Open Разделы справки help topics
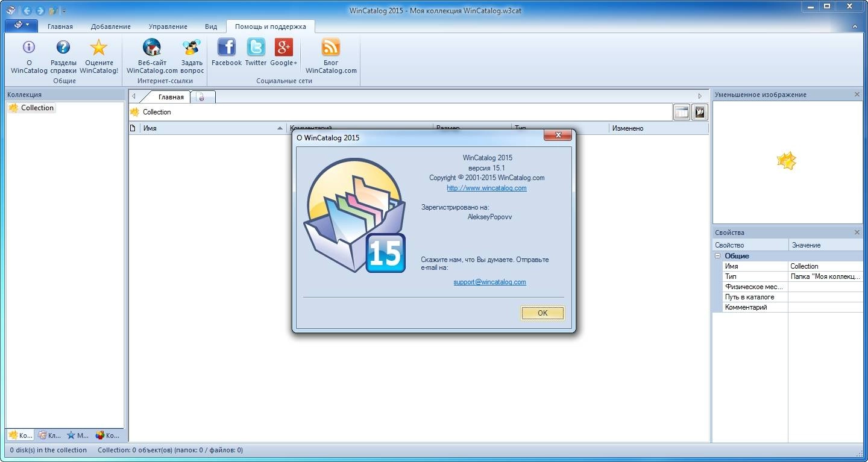The image size is (868, 462). 63,56
